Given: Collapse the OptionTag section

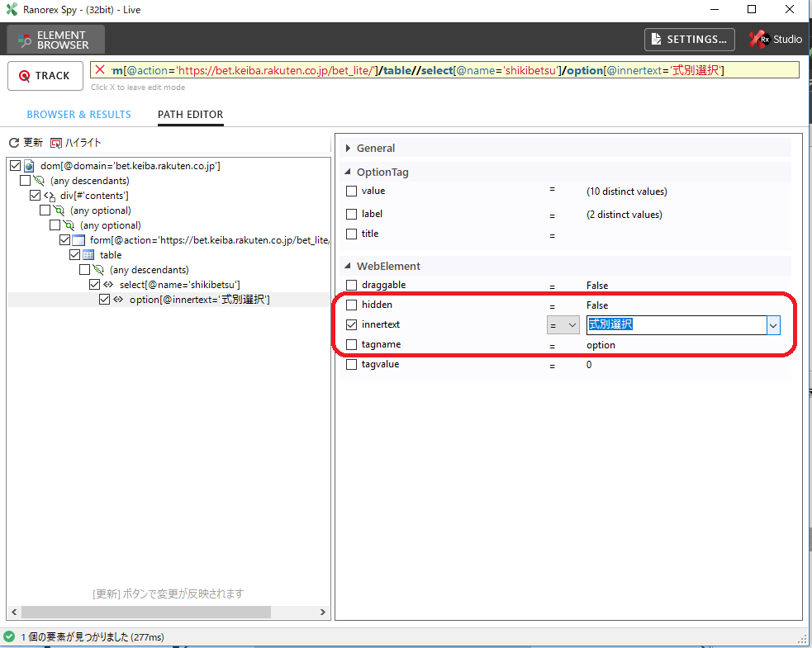Looking at the screenshot, I should tap(348, 172).
